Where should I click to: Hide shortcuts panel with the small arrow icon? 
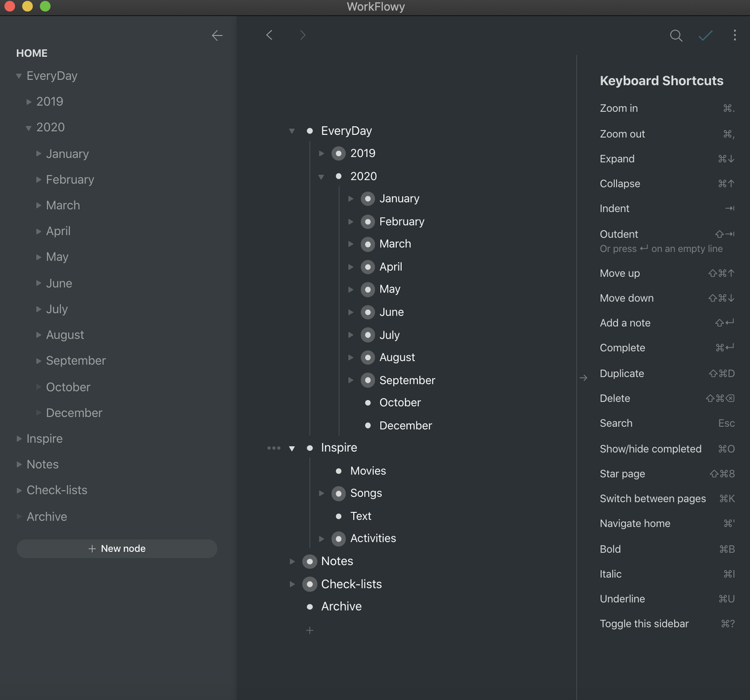click(x=584, y=377)
